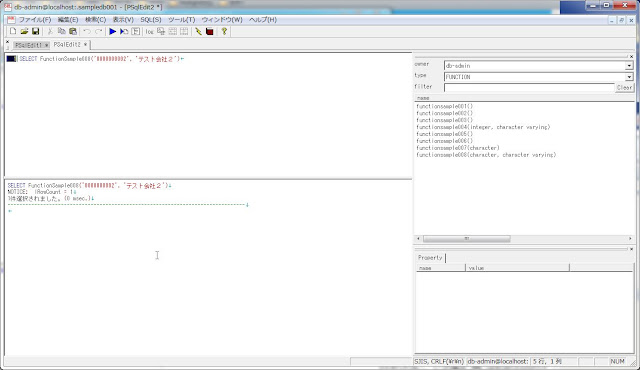Open the 編集(E) menu

(x=68, y=20)
